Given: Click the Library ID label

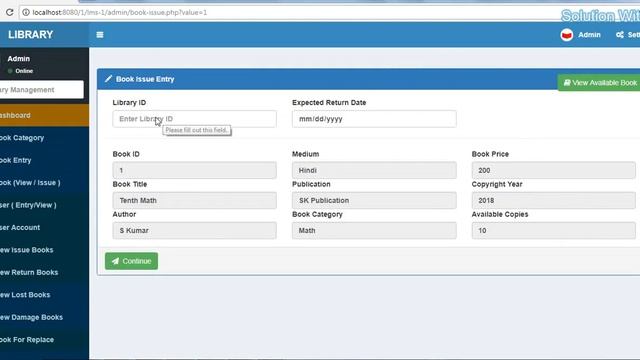Looking at the screenshot, I should click(x=129, y=102).
